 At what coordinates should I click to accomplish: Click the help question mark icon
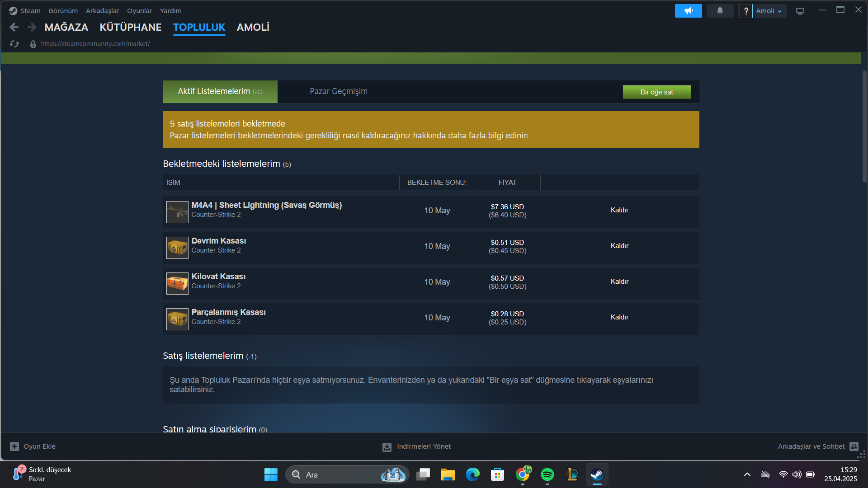click(746, 11)
